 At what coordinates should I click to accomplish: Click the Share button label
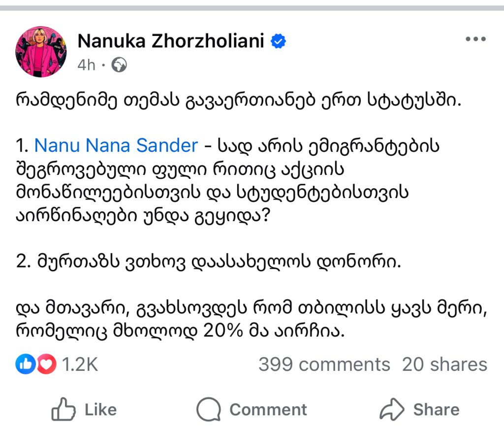tap(436, 410)
